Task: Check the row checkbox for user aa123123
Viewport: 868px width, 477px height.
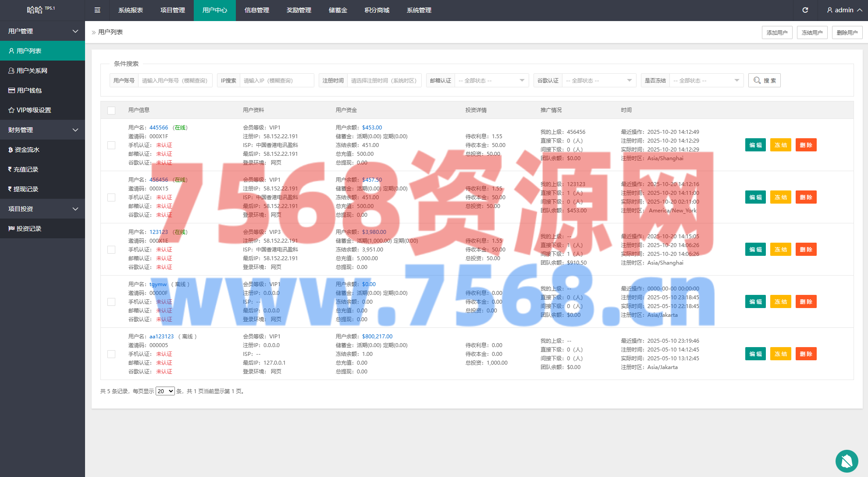Action: [x=111, y=354]
